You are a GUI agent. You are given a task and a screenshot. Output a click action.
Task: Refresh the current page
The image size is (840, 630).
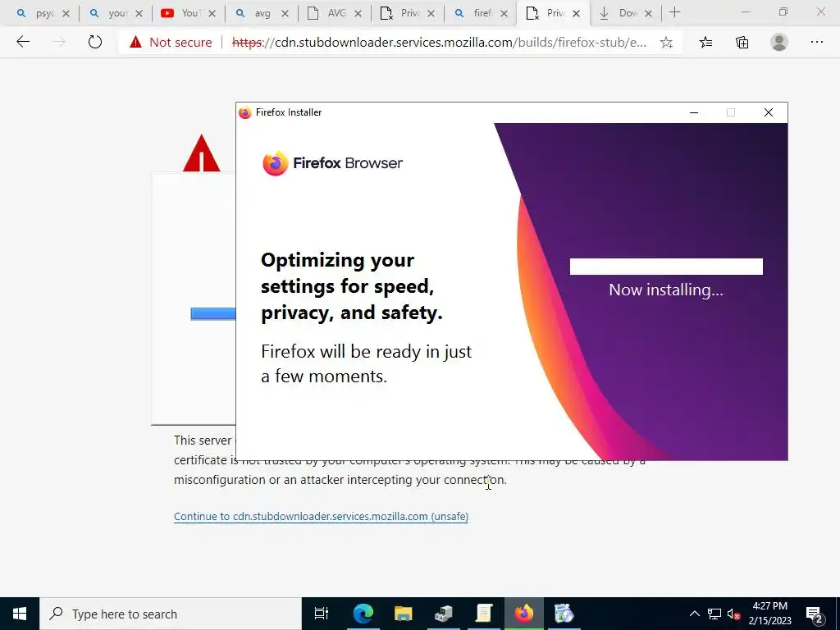[95, 42]
